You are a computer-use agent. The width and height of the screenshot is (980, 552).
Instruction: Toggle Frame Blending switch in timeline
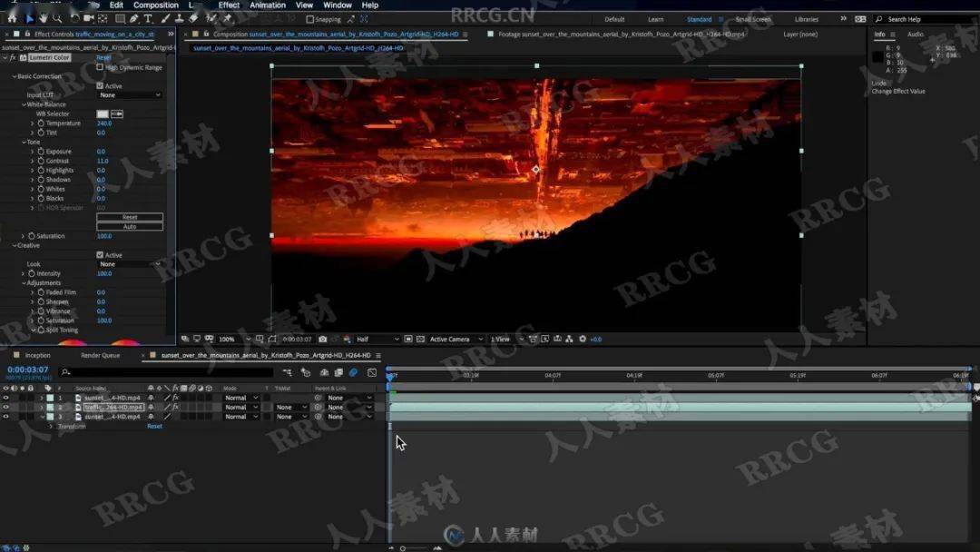[338, 372]
